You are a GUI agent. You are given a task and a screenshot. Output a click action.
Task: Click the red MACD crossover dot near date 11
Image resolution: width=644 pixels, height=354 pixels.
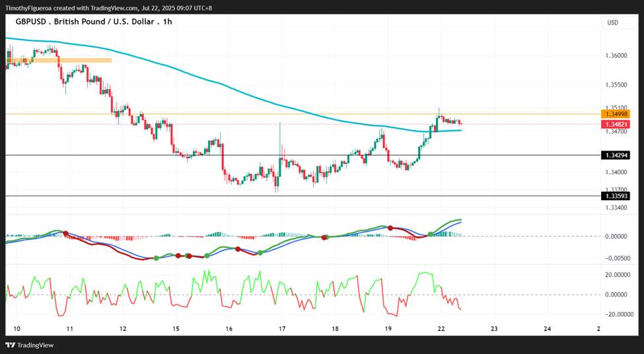(x=65, y=233)
